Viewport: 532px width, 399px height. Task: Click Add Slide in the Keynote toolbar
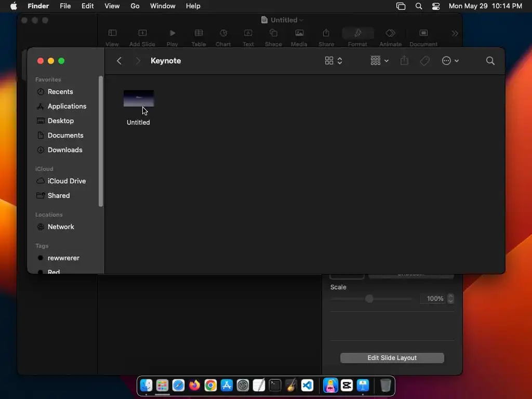coord(142,37)
